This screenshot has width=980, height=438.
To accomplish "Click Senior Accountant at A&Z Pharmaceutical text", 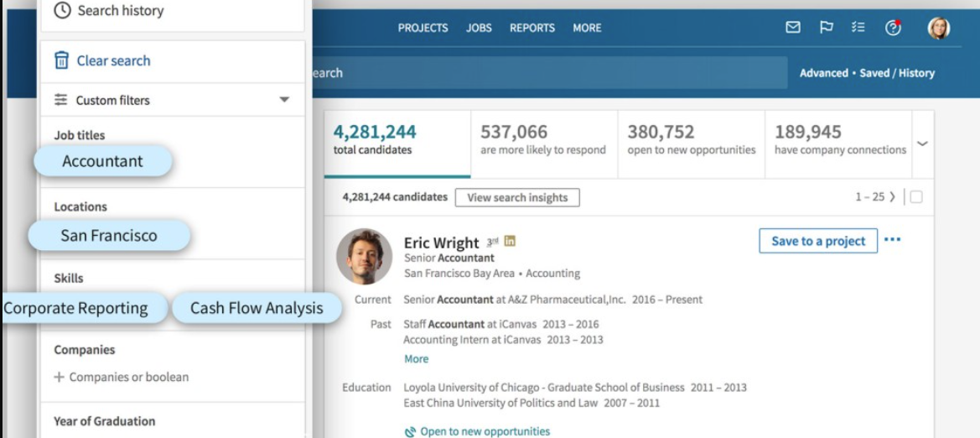I will click(x=515, y=300).
